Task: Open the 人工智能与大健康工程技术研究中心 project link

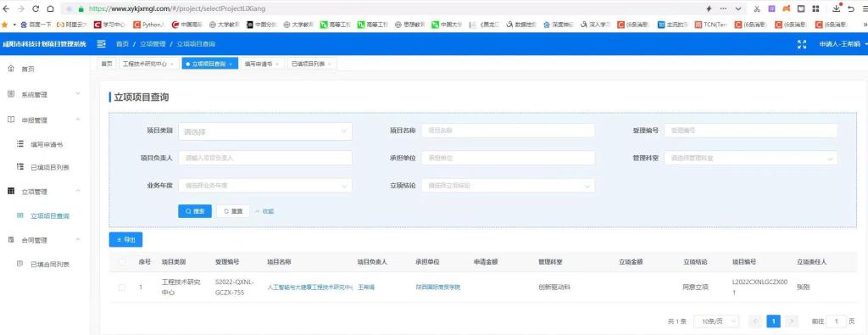Action: (x=309, y=288)
